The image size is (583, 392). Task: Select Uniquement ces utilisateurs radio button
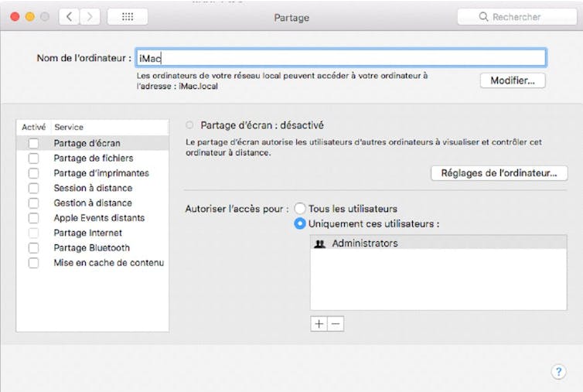[x=300, y=224]
